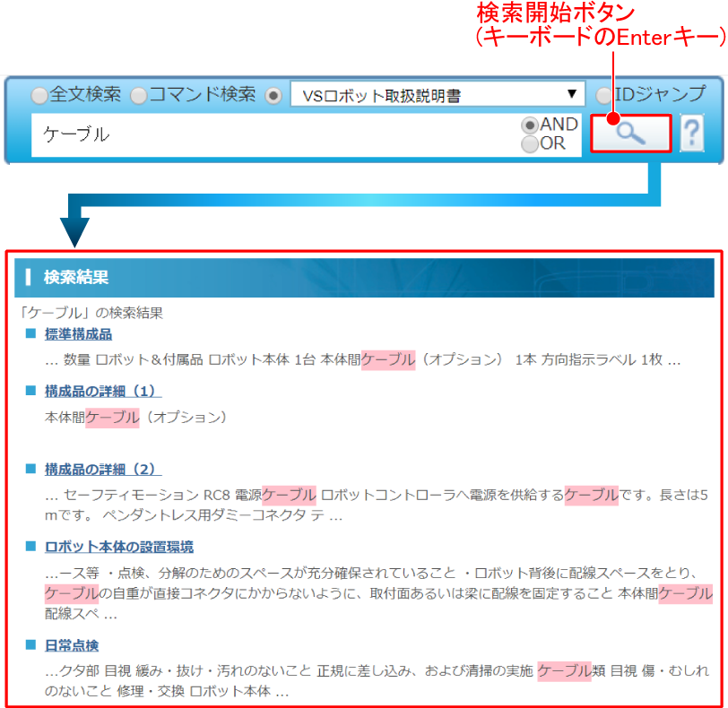The height and width of the screenshot is (708, 728).
Task: Open the VSロボット取扱説明書 dropdown
Action: click(x=435, y=94)
